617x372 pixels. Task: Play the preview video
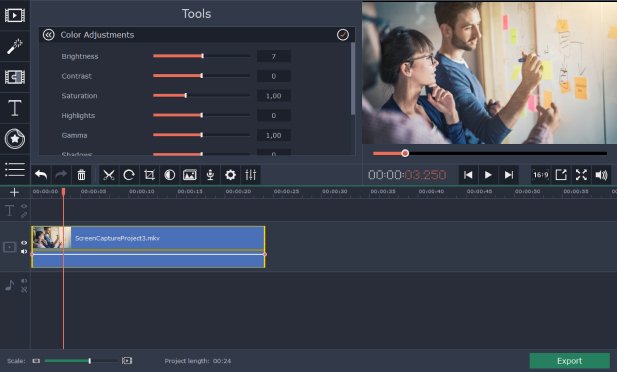(x=488, y=175)
